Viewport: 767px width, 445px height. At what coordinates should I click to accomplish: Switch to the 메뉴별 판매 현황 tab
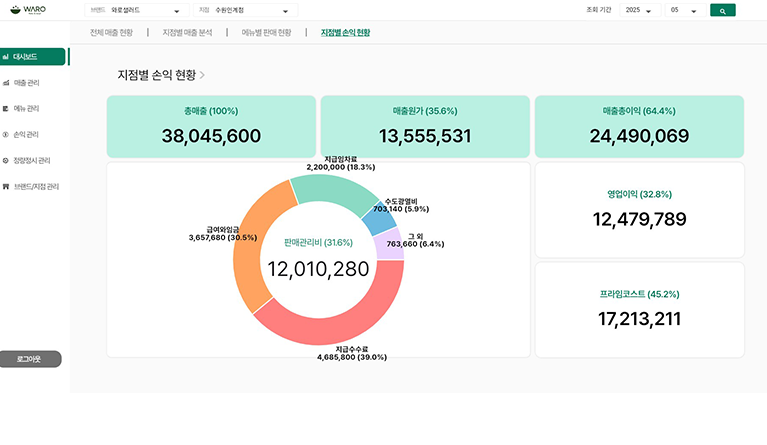pyautogui.click(x=266, y=33)
